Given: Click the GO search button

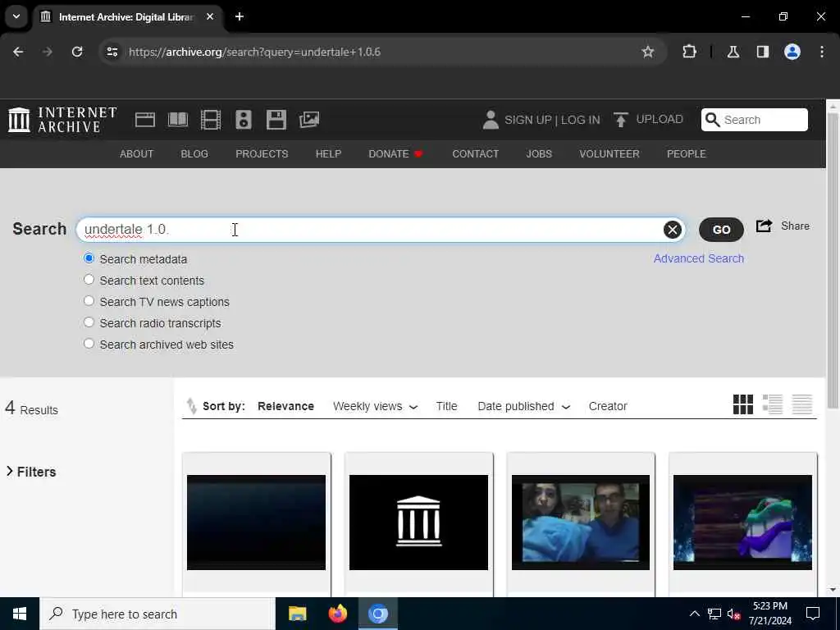Looking at the screenshot, I should click(x=721, y=230).
